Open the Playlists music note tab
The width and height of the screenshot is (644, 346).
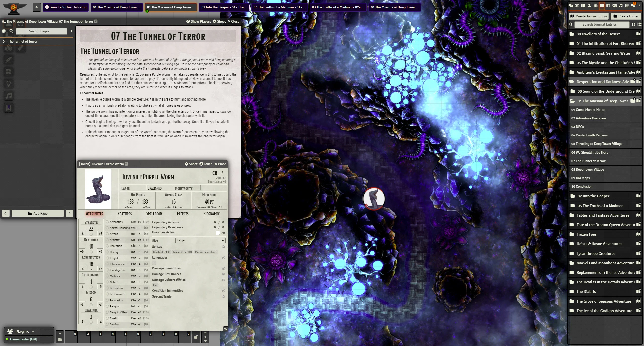tap(621, 6)
